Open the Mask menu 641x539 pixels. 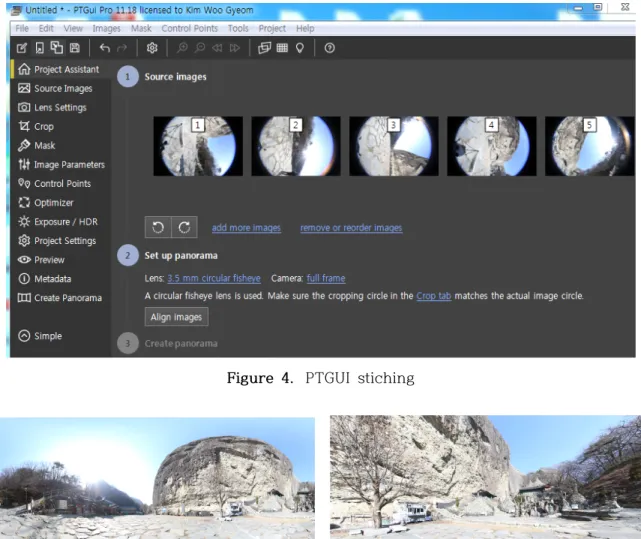coord(141,28)
